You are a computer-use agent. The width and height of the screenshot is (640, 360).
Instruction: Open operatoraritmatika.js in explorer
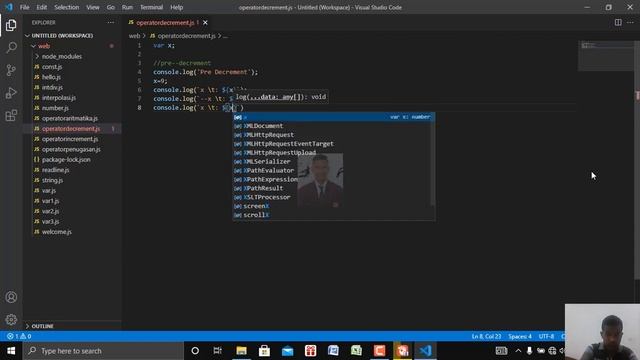tap(70, 118)
